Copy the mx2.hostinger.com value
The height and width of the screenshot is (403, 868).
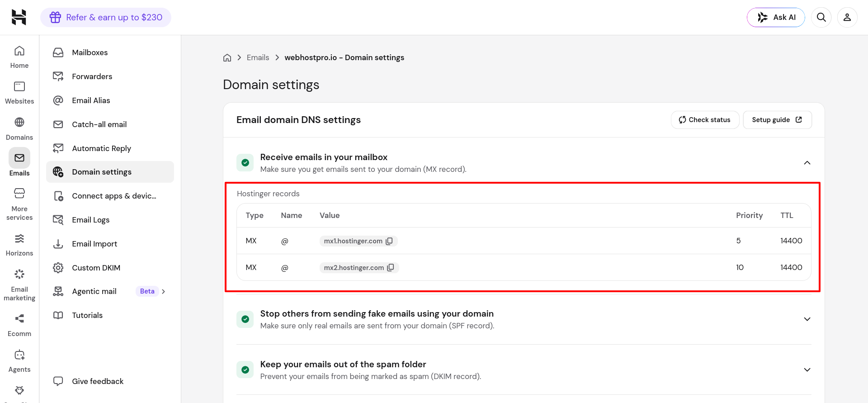(x=391, y=268)
